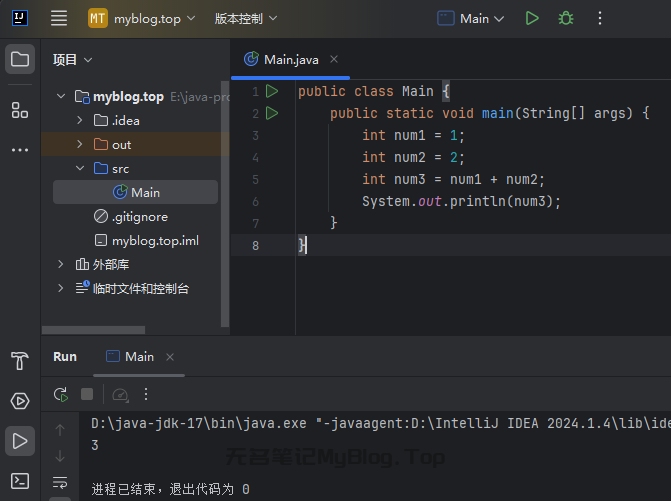The height and width of the screenshot is (501, 671).
Task: Close the Main run tab
Action: (170, 357)
